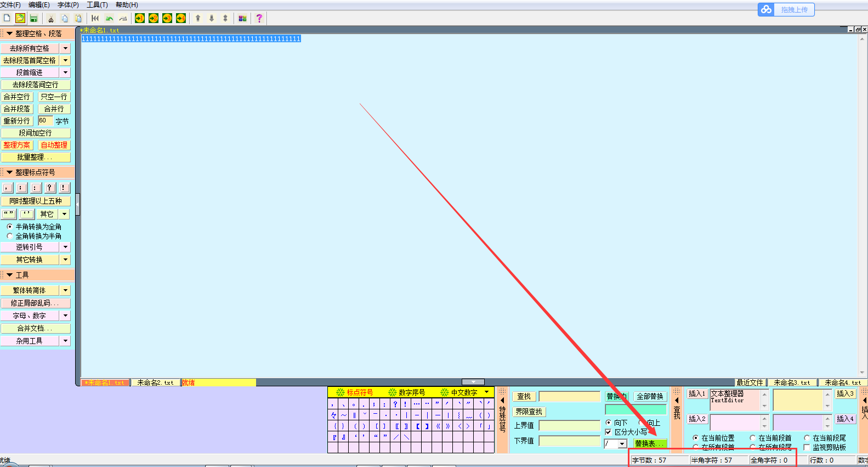Open the 去除所有空格 dropdown arrow

click(x=66, y=48)
